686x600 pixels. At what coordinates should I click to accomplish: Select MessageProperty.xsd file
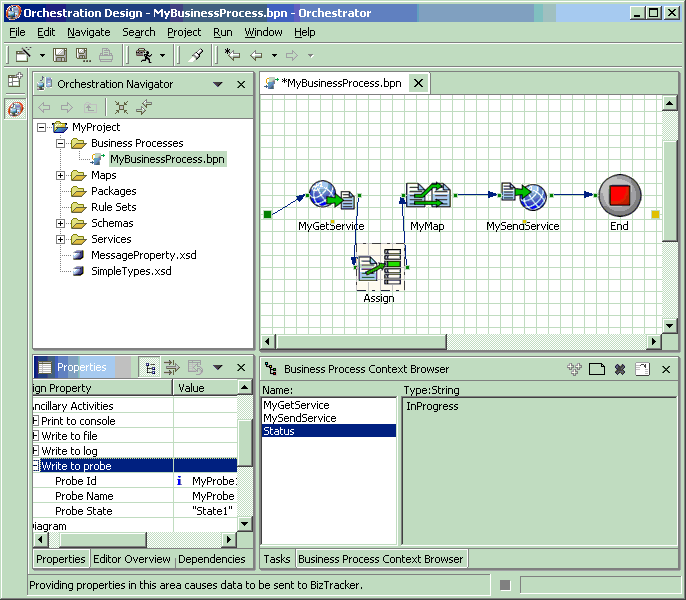[x=144, y=255]
